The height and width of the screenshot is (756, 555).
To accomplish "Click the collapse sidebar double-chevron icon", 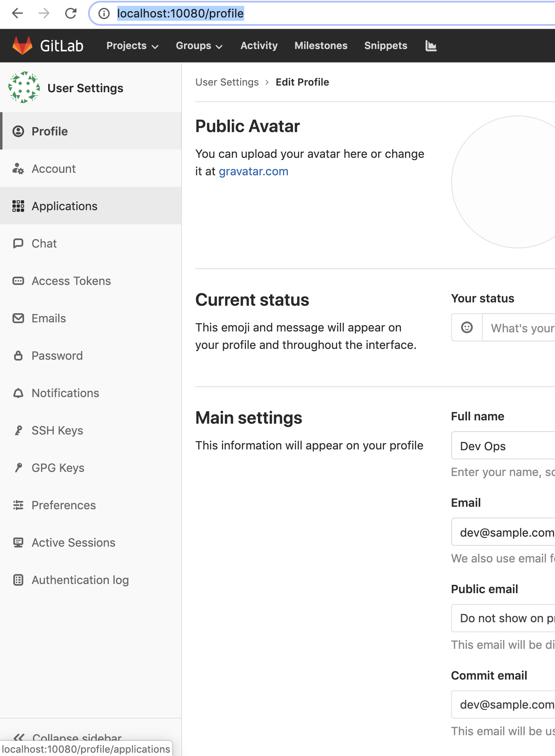I will point(19,738).
